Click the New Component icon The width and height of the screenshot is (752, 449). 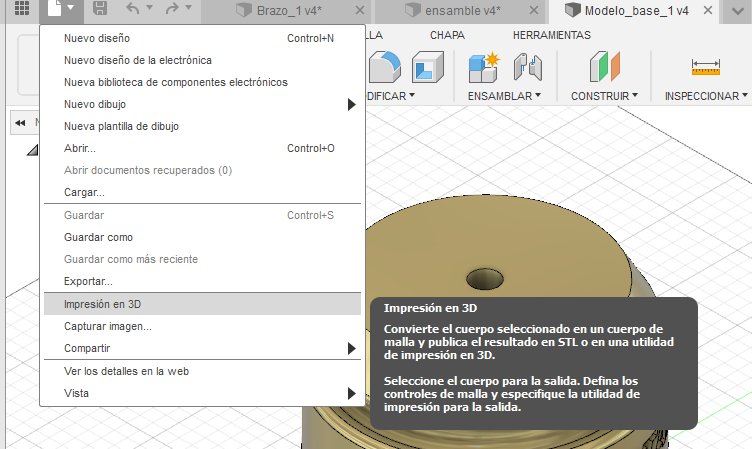coord(483,67)
